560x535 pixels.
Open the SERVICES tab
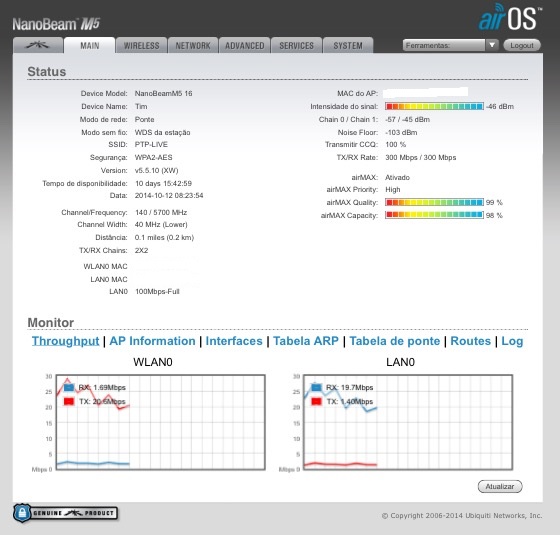296,45
